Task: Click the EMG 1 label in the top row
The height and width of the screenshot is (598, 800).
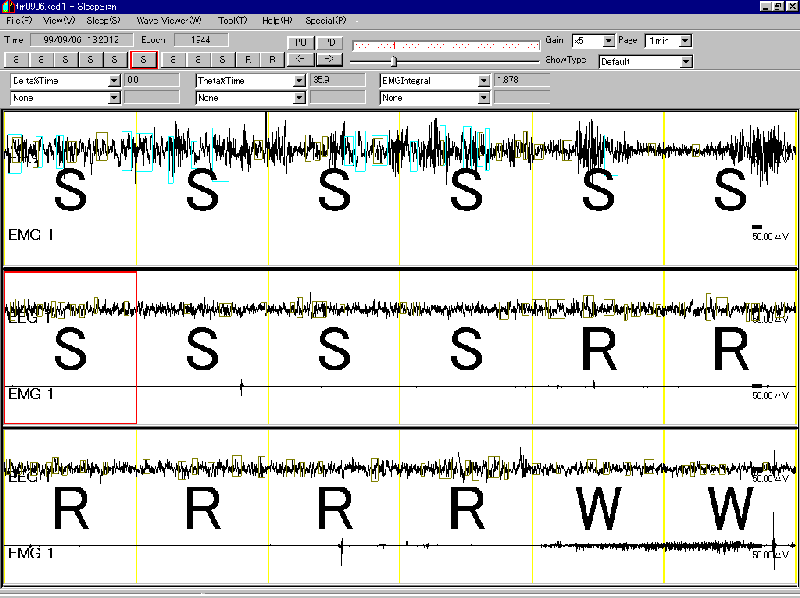Action: point(31,235)
